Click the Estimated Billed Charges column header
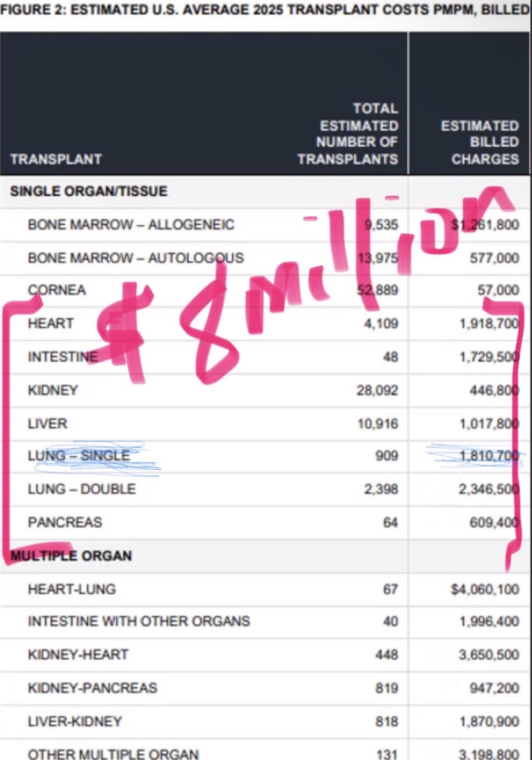 [x=480, y=142]
